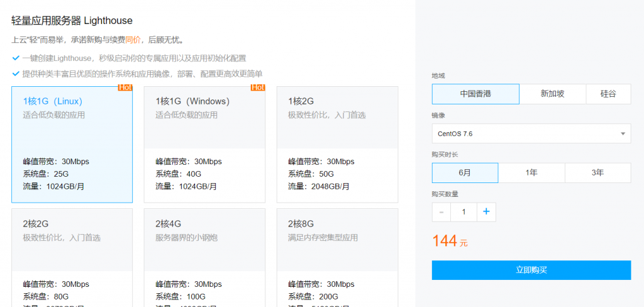The width and height of the screenshot is (644, 307).
Task: Click 系统盘：80G in 2核2G card
Action: [45, 297]
